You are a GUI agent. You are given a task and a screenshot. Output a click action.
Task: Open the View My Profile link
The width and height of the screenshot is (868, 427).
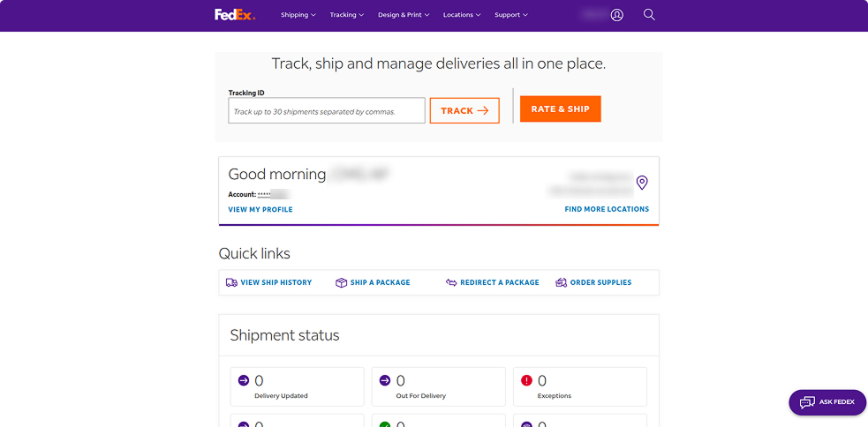[x=260, y=209]
